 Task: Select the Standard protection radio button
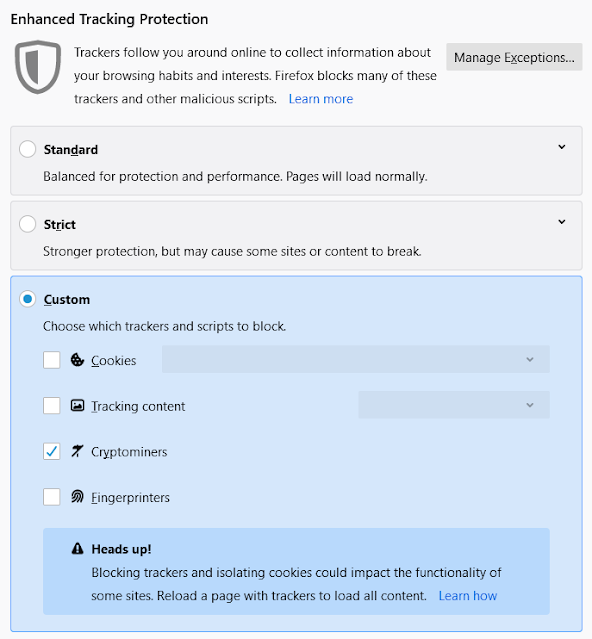coord(28,149)
